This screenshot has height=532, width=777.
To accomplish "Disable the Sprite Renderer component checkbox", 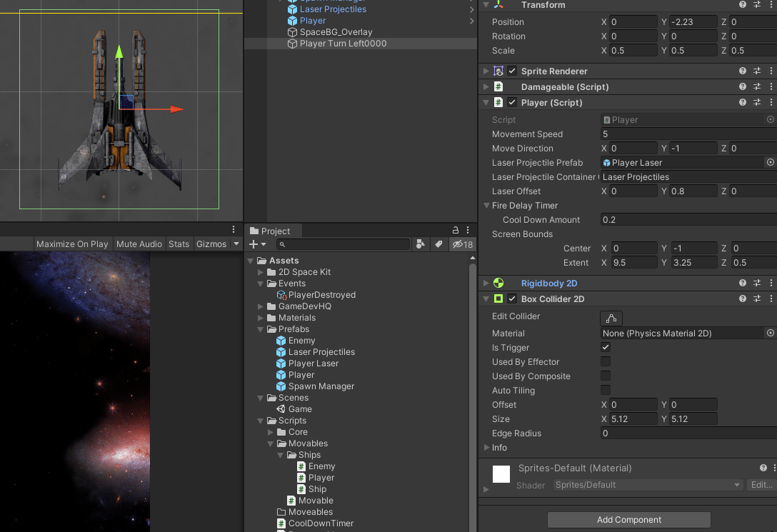I will tap(512, 71).
